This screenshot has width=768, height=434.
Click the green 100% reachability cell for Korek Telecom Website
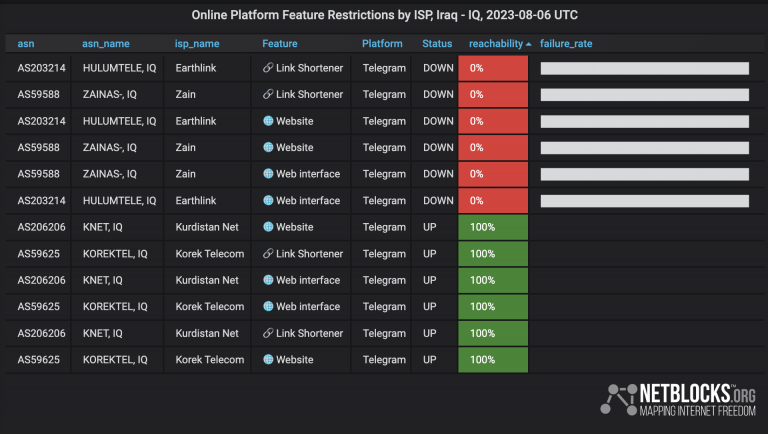pos(493,360)
